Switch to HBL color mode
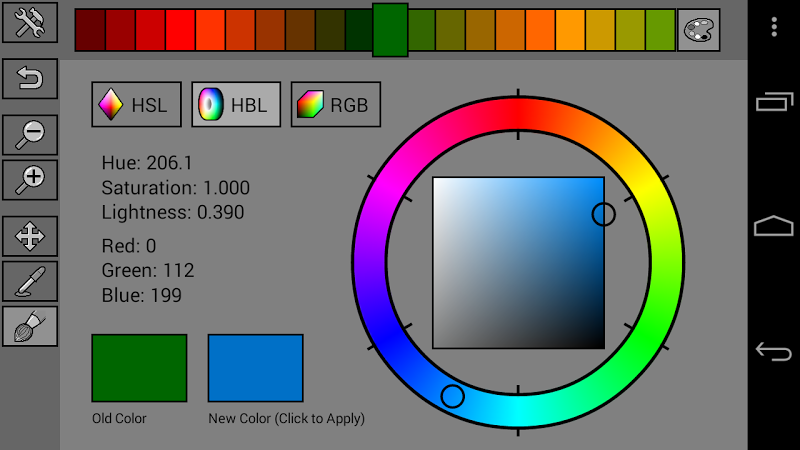 236,105
